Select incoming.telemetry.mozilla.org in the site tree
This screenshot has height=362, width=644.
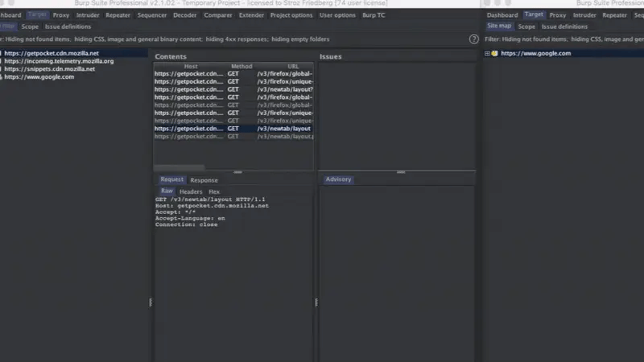point(59,61)
